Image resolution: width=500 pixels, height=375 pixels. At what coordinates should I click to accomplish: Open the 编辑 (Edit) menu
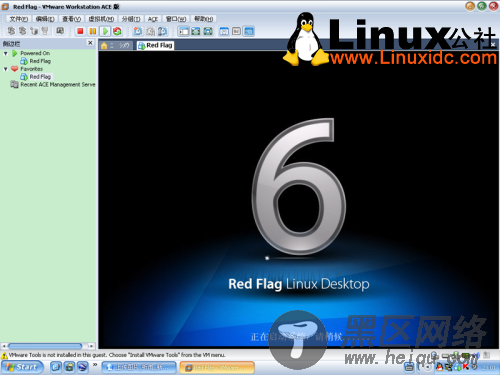(45, 19)
